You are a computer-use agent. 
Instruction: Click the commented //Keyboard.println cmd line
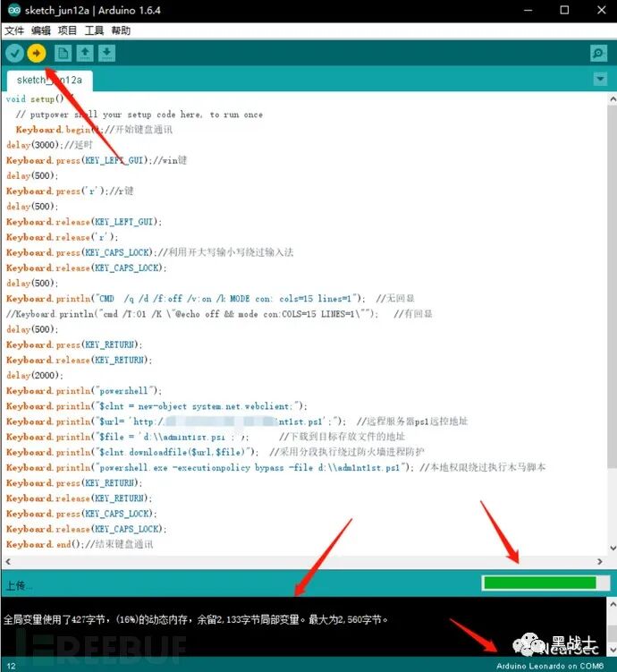tap(219, 314)
